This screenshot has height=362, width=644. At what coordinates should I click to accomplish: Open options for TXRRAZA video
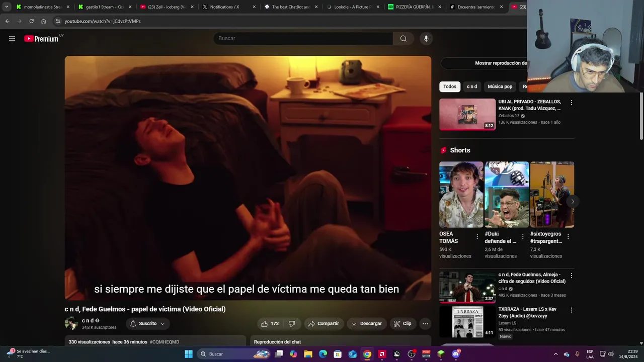pyautogui.click(x=571, y=310)
